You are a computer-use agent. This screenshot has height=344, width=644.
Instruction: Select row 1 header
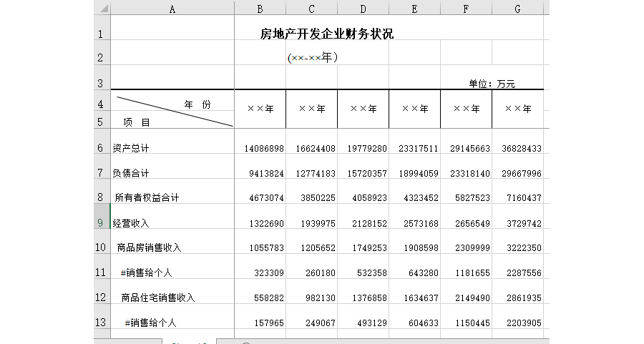pyautogui.click(x=102, y=27)
